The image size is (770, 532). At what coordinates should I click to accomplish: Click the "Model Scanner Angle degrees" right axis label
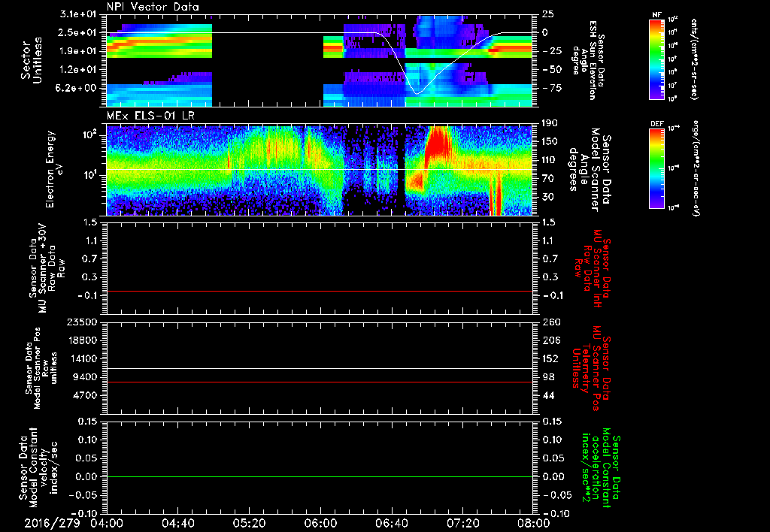click(x=590, y=169)
